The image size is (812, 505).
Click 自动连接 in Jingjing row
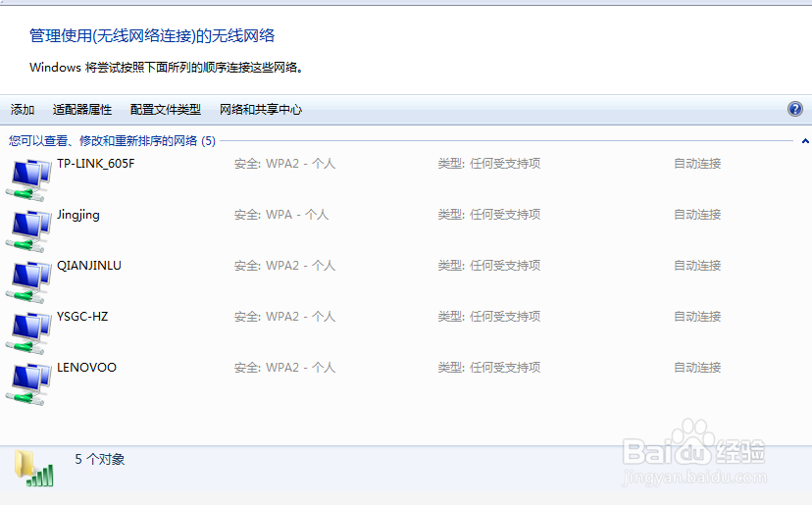coord(697,215)
